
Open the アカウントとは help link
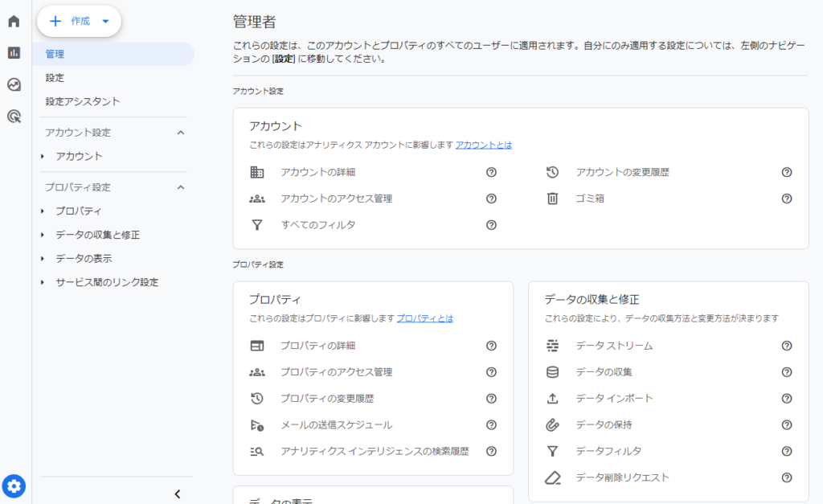[484, 145]
